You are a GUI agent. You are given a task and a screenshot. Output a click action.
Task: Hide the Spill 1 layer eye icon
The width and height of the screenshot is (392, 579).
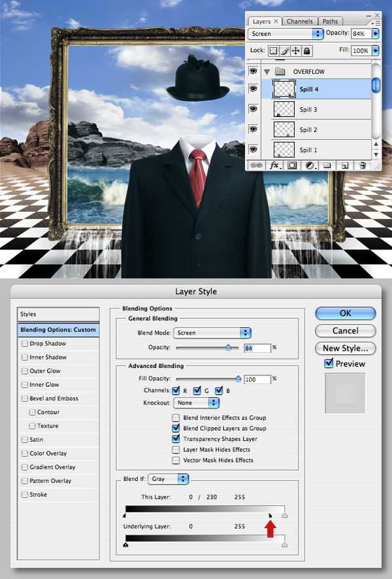click(x=253, y=149)
